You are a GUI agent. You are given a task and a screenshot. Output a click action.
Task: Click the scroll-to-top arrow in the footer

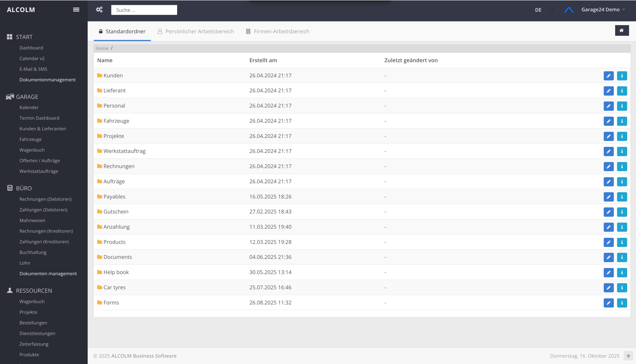628,356
